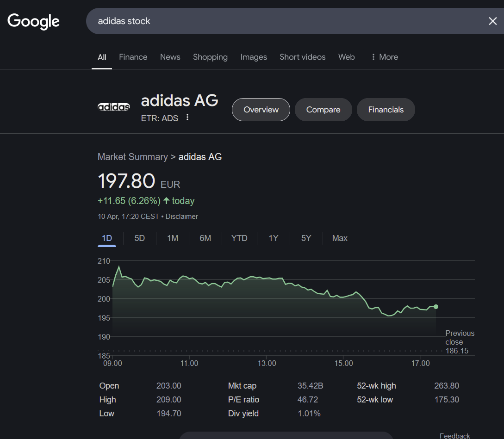504x439 pixels.
Task: Show the Financials section
Action: click(x=386, y=110)
